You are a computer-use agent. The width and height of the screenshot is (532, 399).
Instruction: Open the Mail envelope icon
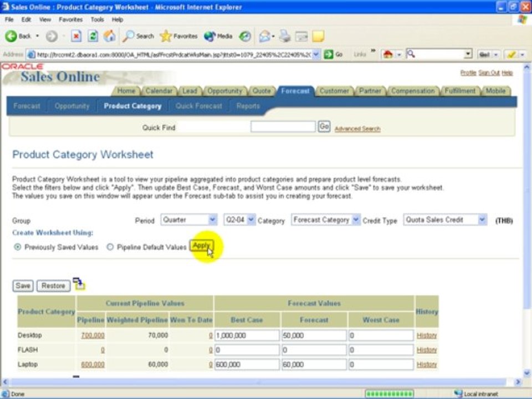pyautogui.click(x=265, y=36)
